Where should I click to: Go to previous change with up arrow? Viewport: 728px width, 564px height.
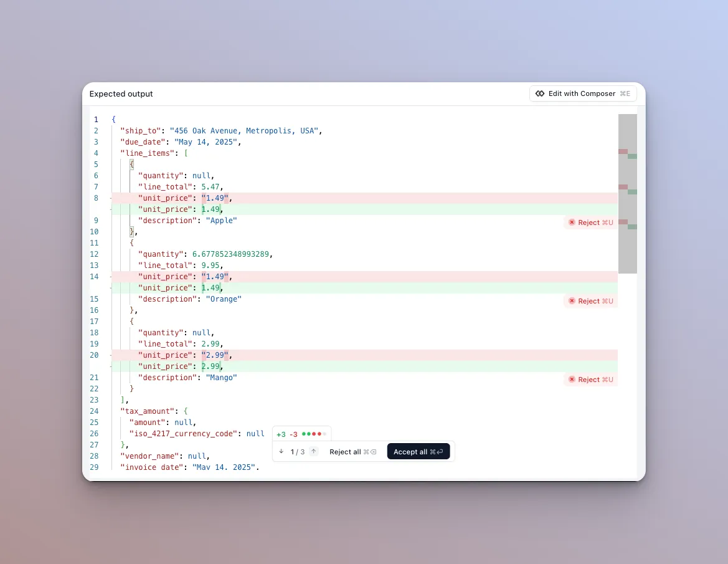coord(314,452)
